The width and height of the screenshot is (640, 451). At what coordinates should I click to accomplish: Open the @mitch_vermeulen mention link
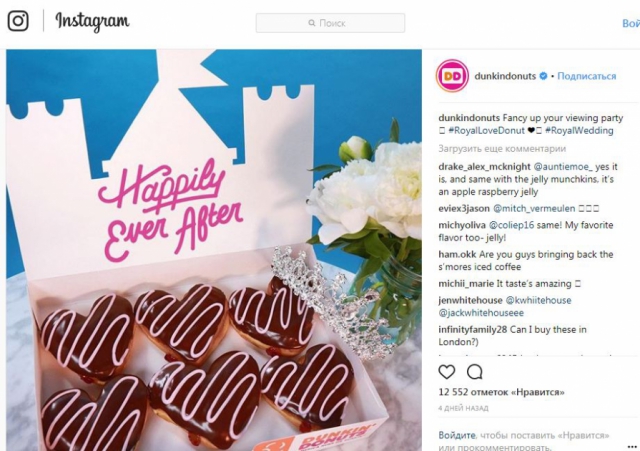[534, 209]
